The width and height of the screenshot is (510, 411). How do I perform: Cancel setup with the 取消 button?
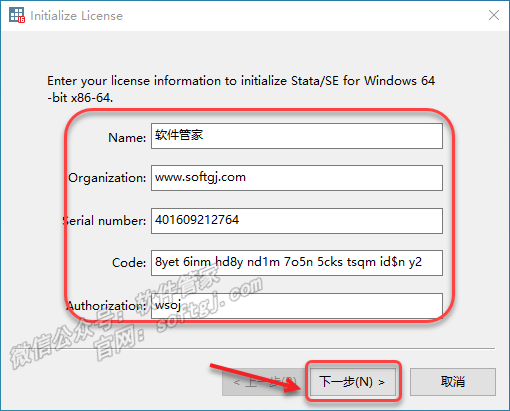pos(453,382)
